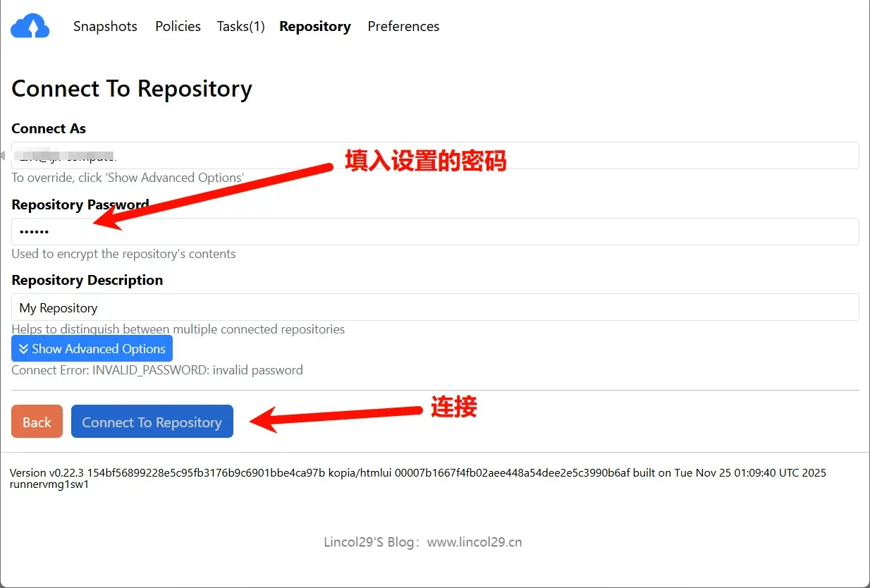Click the Repository Description label
The width and height of the screenshot is (870, 588).
pyautogui.click(x=87, y=280)
